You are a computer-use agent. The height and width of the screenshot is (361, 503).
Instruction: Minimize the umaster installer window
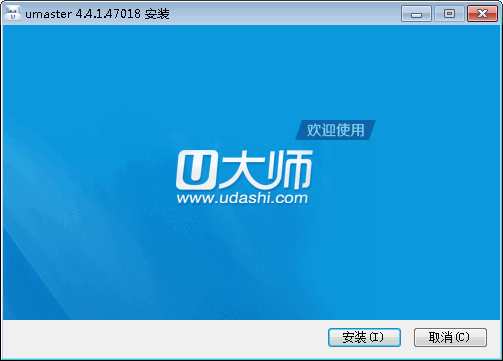[x=416, y=14]
